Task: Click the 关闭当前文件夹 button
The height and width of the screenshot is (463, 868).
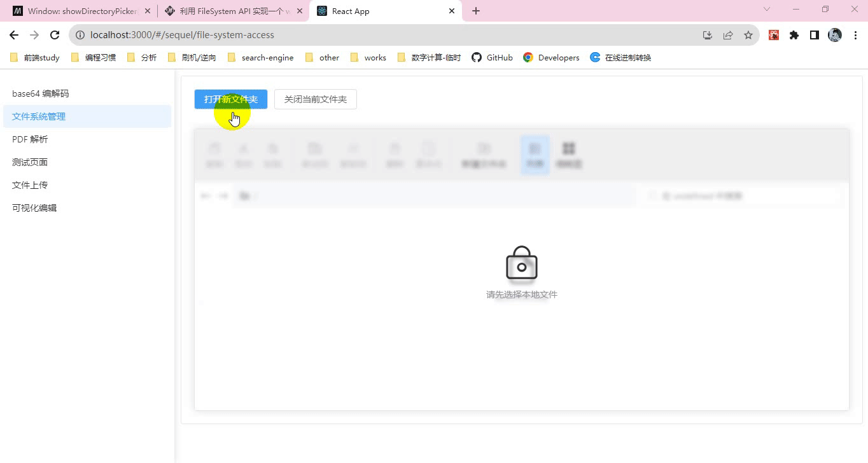Action: tap(315, 99)
